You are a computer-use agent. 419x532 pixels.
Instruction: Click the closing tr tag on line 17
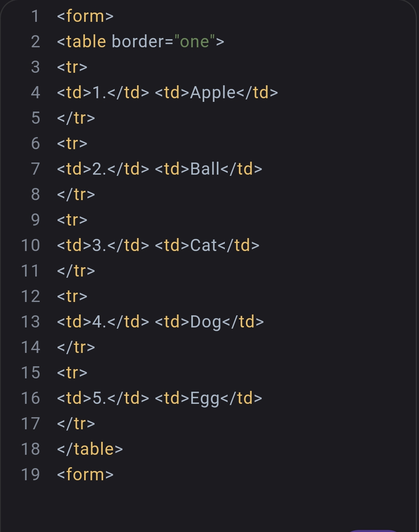coord(76,424)
